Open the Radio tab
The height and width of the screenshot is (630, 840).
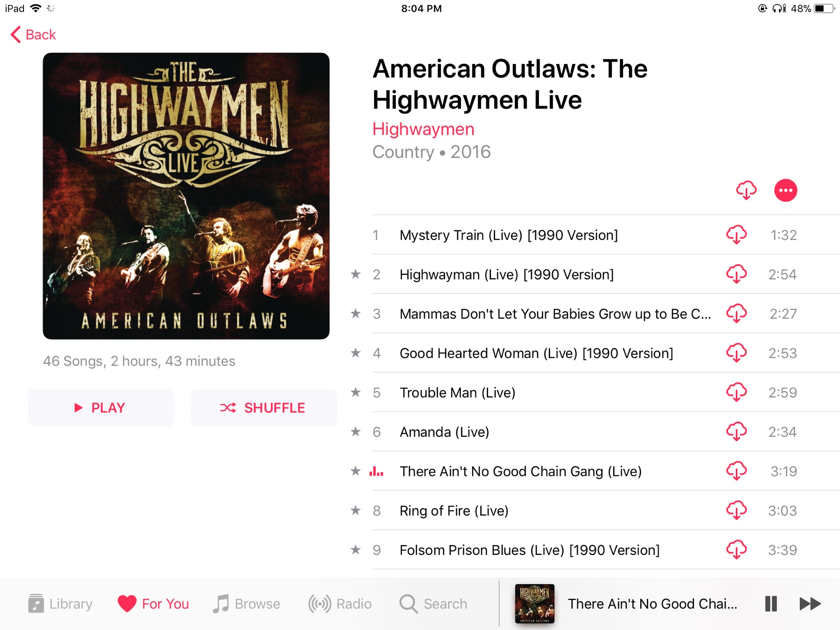340,604
